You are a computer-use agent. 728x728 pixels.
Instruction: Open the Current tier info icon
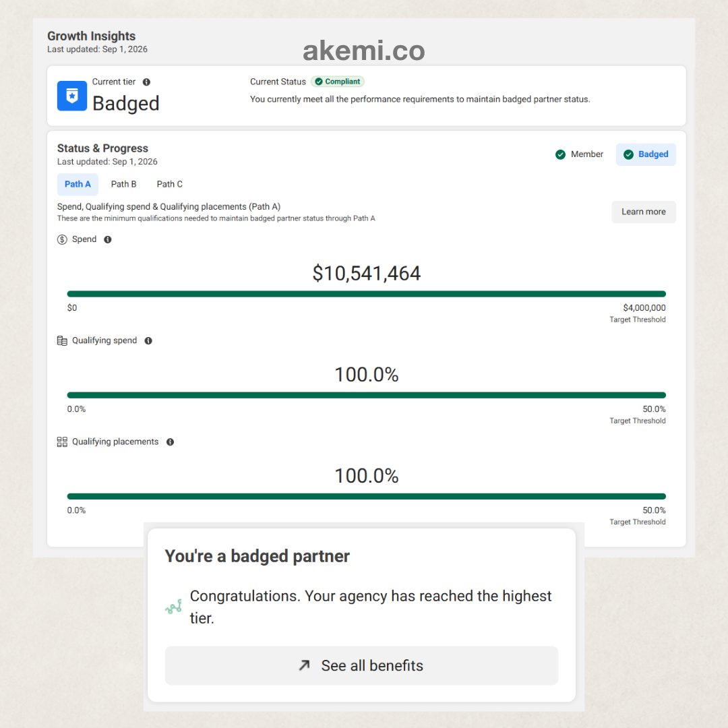pyautogui.click(x=146, y=82)
